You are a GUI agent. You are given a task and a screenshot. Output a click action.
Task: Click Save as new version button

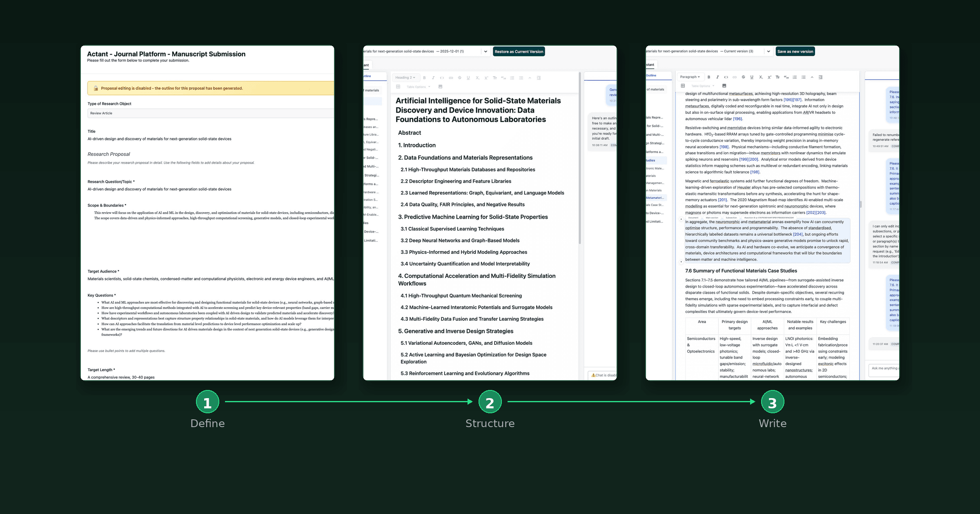pyautogui.click(x=795, y=51)
